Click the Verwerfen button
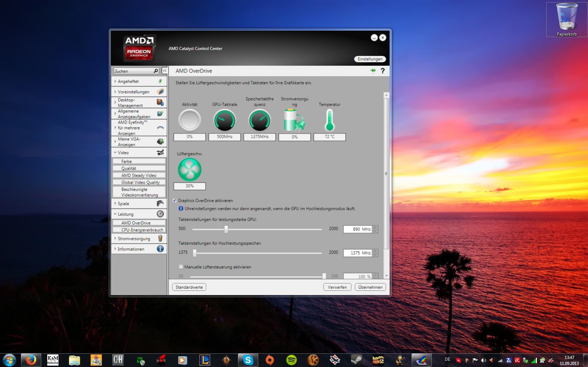The height and width of the screenshot is (367, 588). coord(337,287)
